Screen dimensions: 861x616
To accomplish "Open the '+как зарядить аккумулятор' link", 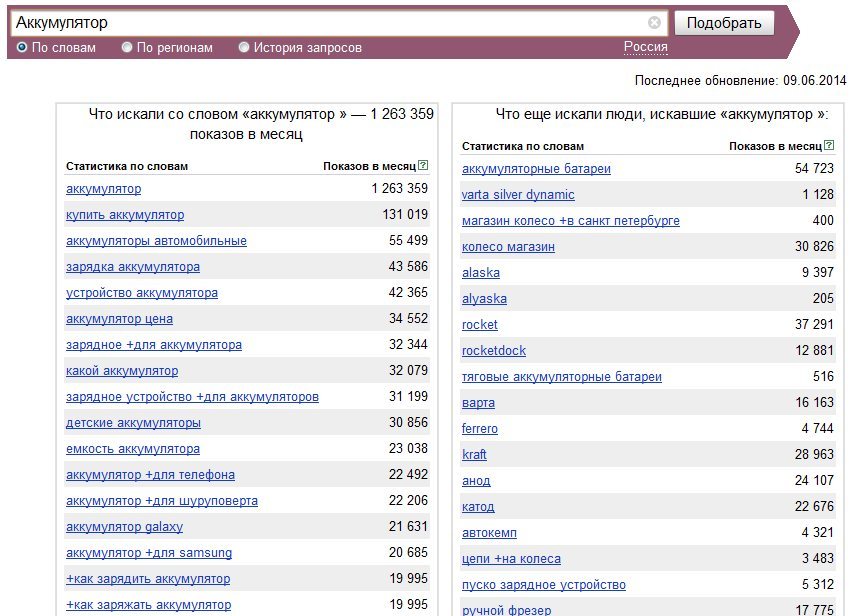I will 148,579.
